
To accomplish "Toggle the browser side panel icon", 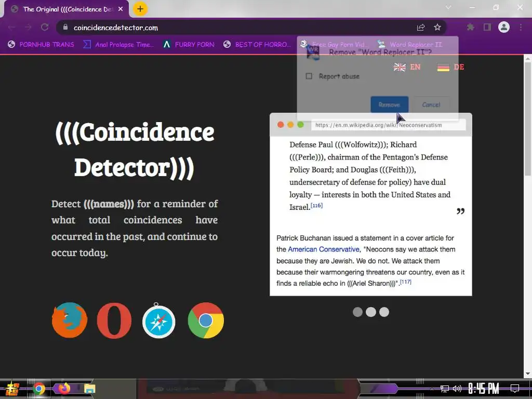I will pos(487,27).
